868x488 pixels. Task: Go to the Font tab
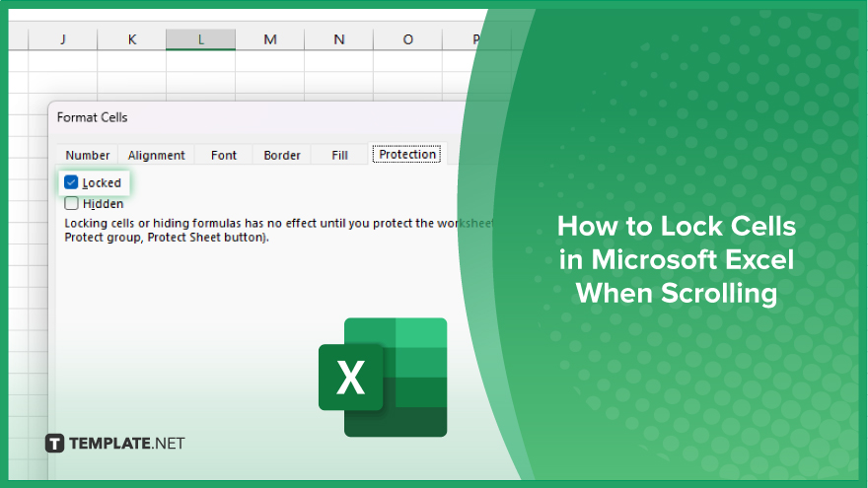[224, 155]
